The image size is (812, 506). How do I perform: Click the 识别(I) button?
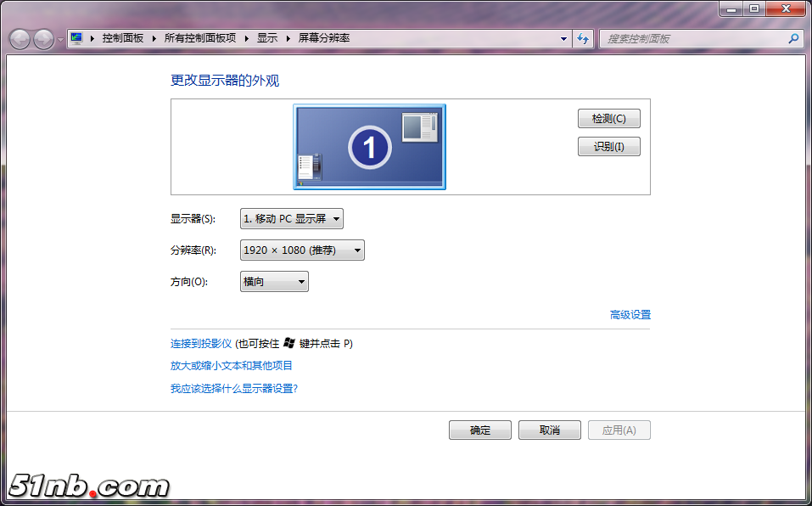click(609, 147)
